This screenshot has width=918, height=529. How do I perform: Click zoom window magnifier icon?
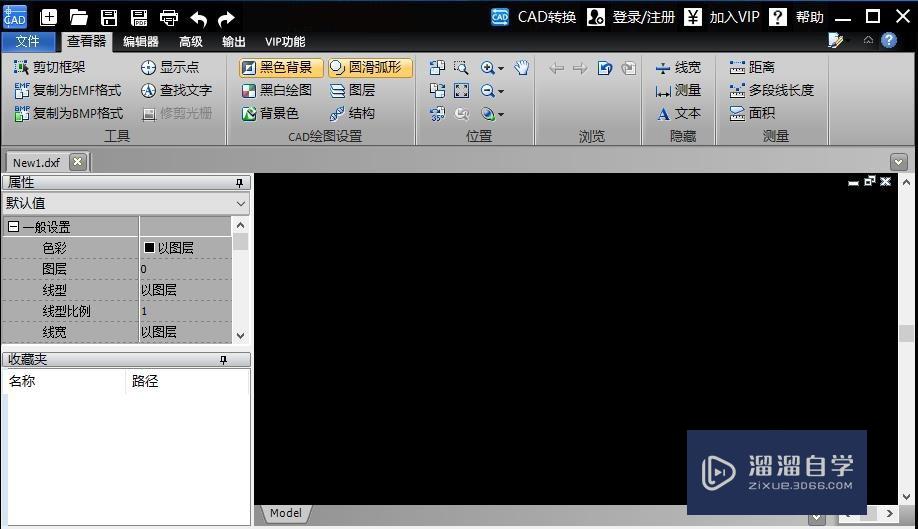461,67
